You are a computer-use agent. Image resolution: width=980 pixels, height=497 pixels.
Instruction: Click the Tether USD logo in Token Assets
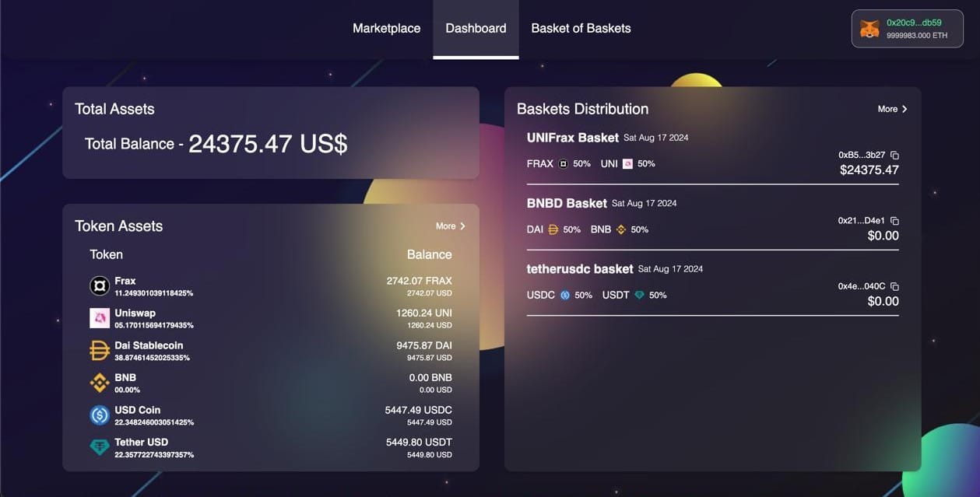tap(100, 447)
